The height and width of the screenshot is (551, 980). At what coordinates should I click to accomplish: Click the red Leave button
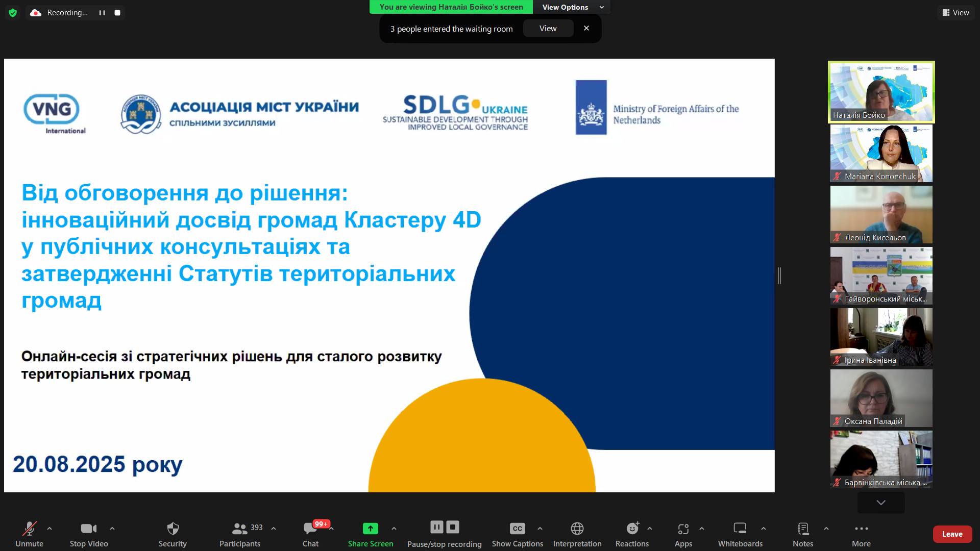click(952, 534)
